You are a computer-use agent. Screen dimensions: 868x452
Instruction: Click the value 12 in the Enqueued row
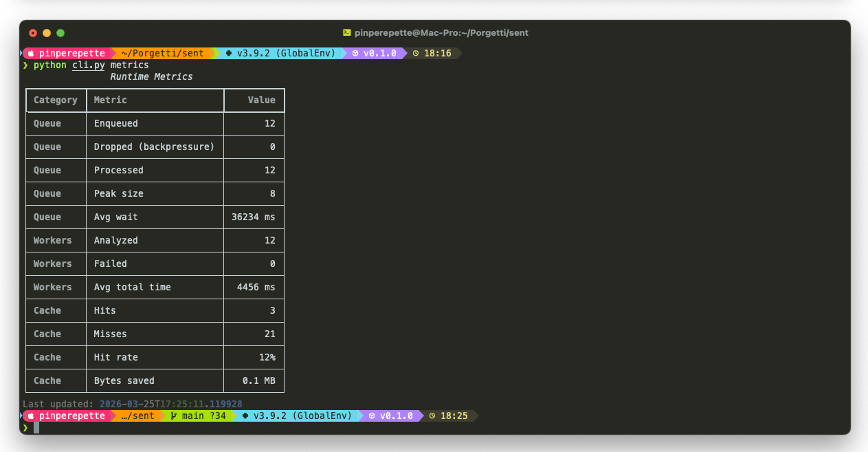click(x=270, y=123)
